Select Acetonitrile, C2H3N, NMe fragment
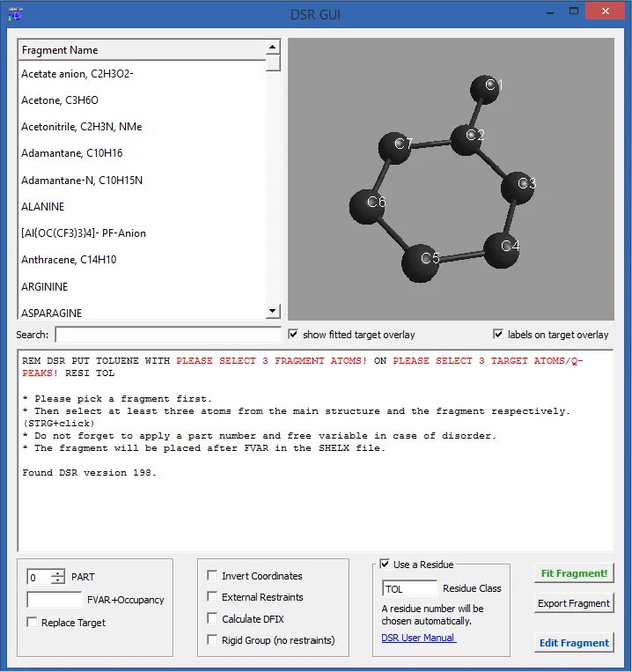Viewport: 632px width, 672px height. pyautogui.click(x=142, y=127)
